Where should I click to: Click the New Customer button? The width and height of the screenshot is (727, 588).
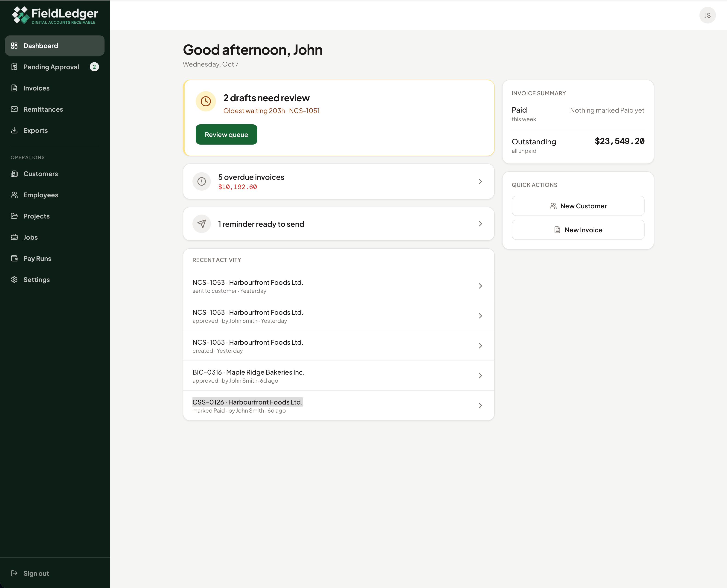click(x=578, y=206)
